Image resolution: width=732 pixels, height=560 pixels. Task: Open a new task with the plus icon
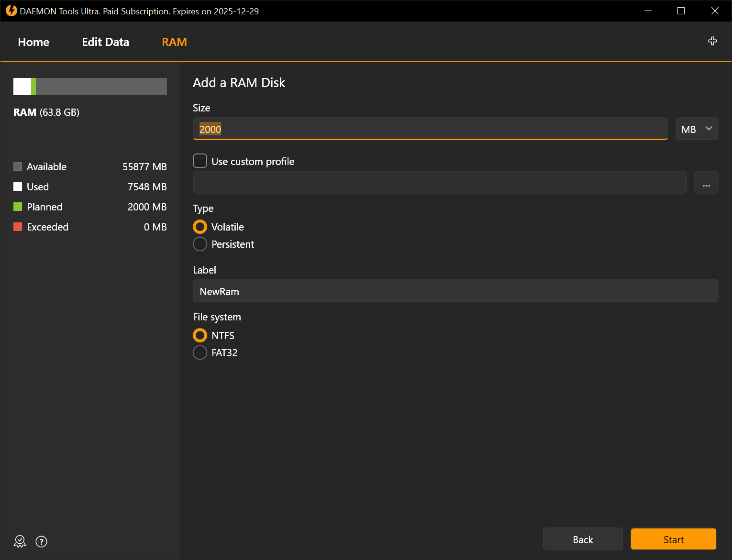point(712,41)
